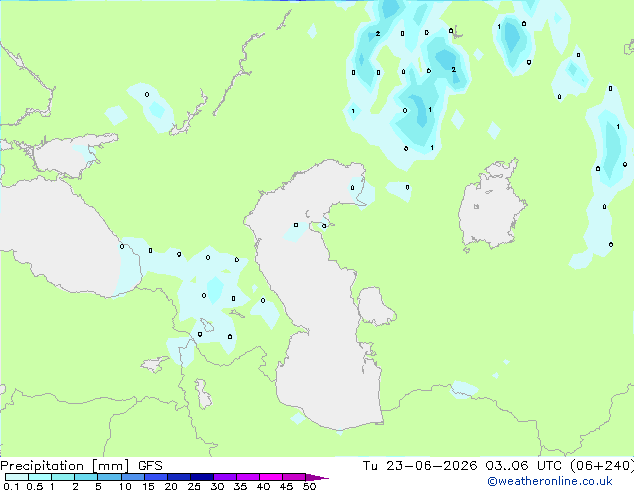This screenshot has height=490, width=634.
Task: Select the 5–10 mm legend color box
Action: pyautogui.click(x=109, y=477)
